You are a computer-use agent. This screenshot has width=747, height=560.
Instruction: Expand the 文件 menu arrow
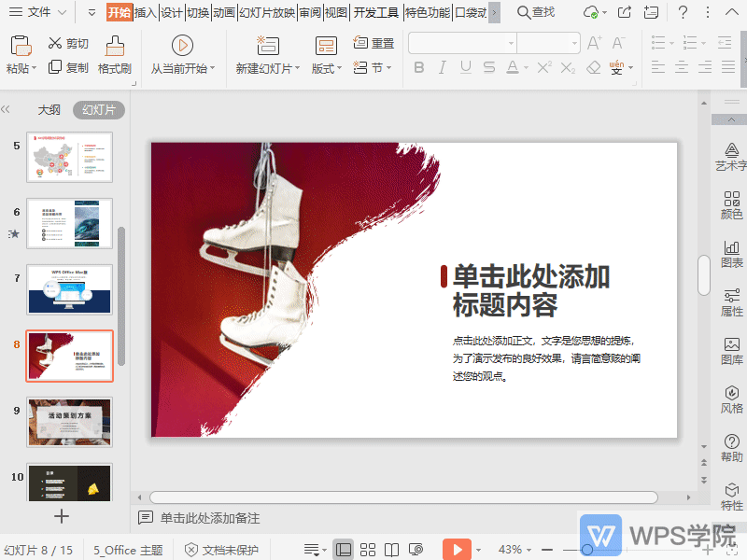pyautogui.click(x=62, y=12)
